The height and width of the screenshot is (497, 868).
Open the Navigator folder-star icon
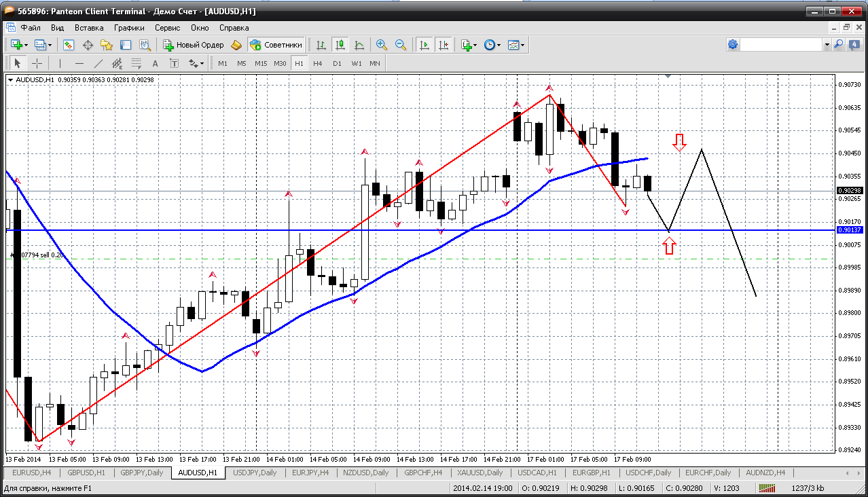(107, 45)
